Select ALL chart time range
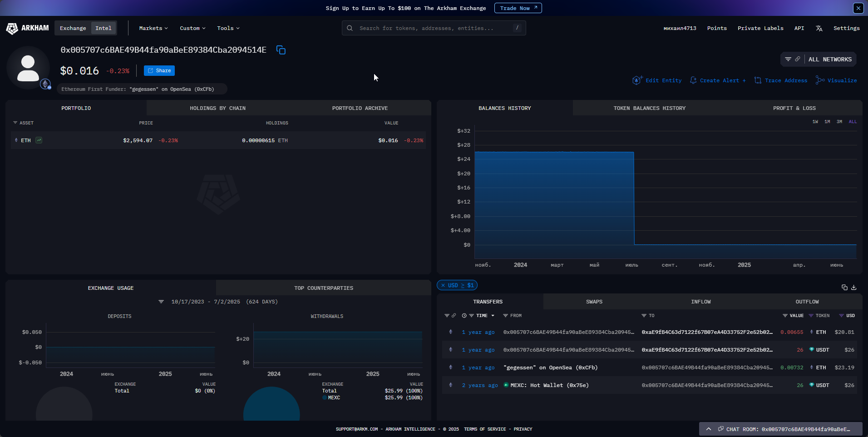This screenshot has height=437, width=868. tap(853, 122)
